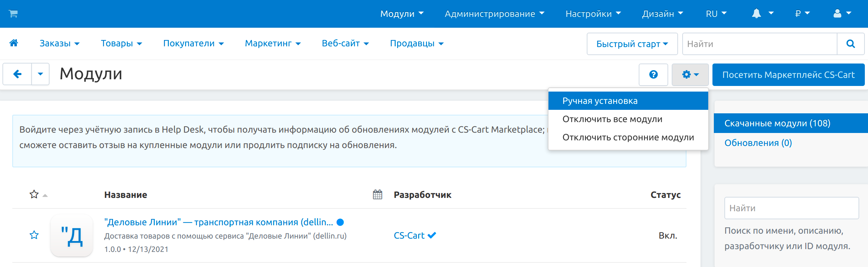
Task: Open the Быстрый старт dropdown
Action: pos(632,44)
